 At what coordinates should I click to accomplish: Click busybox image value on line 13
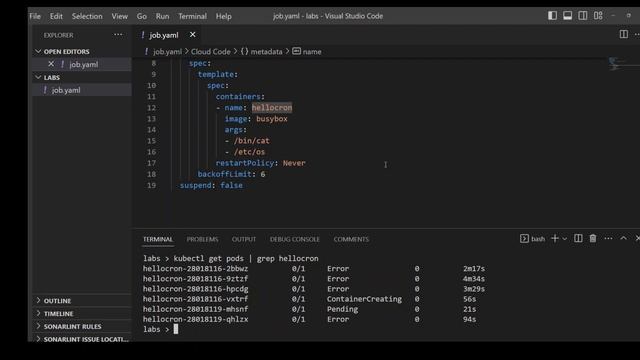point(272,119)
